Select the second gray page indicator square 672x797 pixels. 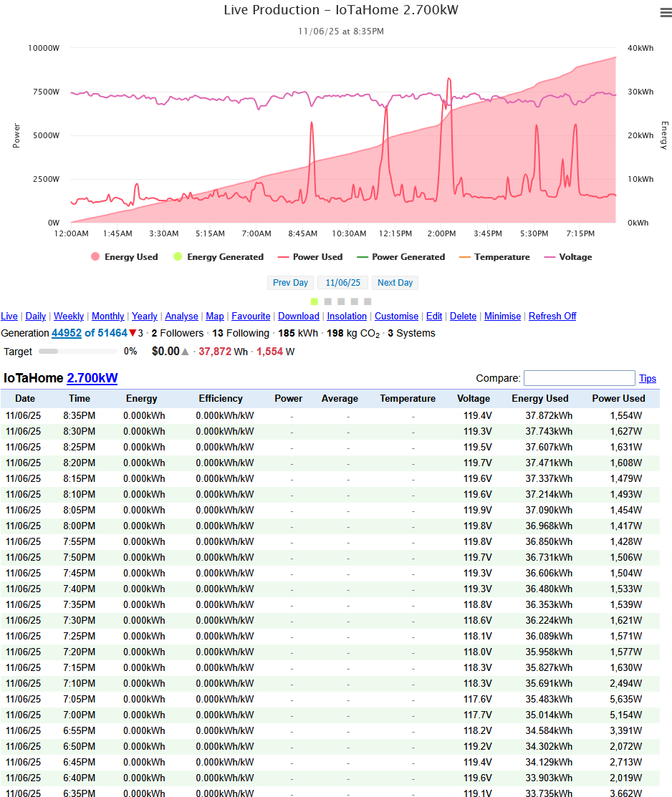click(341, 301)
